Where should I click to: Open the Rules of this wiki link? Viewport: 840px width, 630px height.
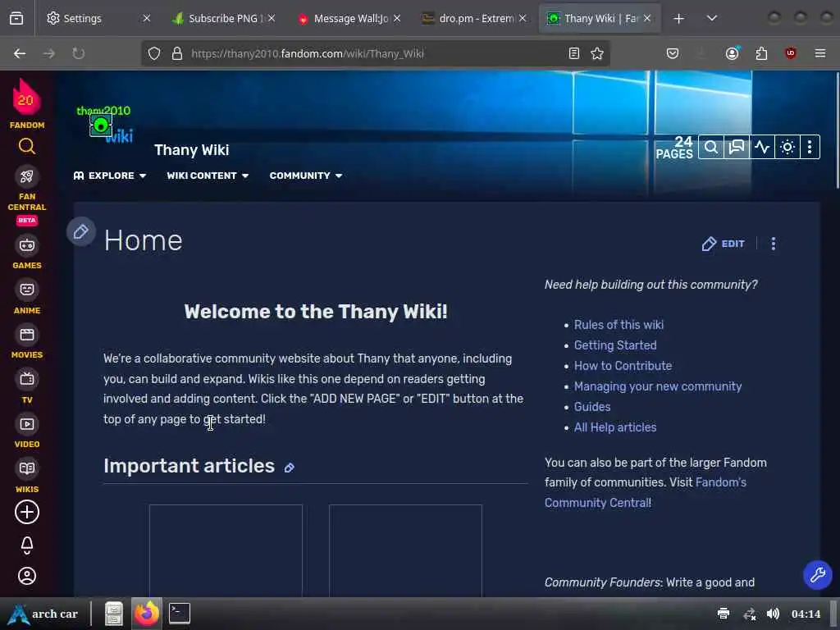pos(619,325)
